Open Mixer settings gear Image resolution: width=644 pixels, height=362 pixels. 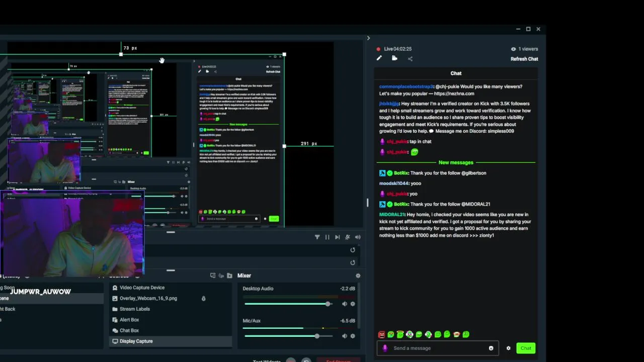click(x=358, y=276)
